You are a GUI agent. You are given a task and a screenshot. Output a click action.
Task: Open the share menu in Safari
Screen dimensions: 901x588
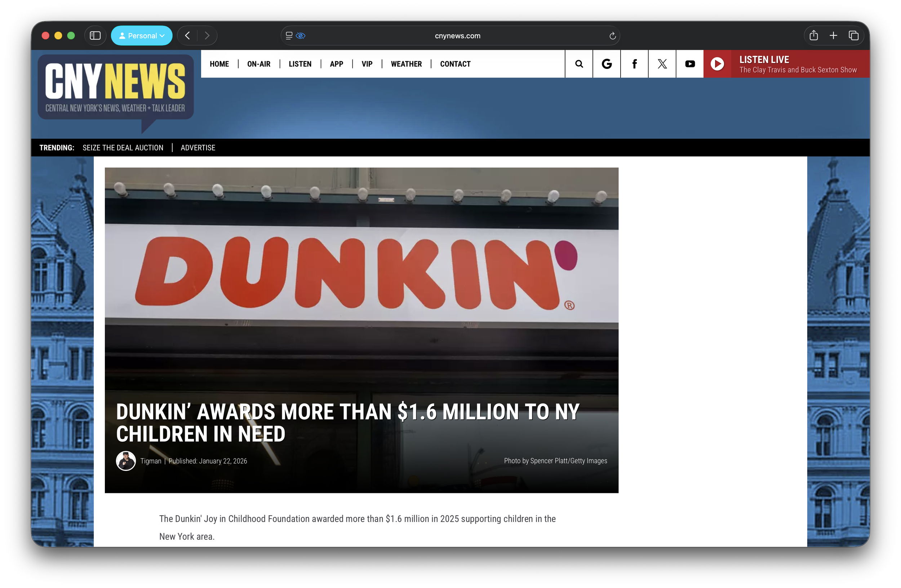point(814,35)
